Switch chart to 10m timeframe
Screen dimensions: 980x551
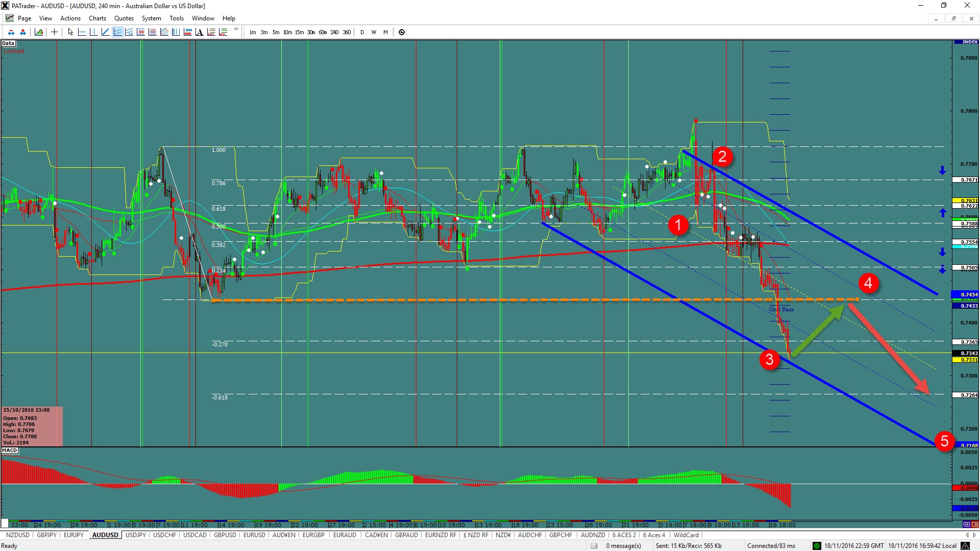(x=287, y=32)
